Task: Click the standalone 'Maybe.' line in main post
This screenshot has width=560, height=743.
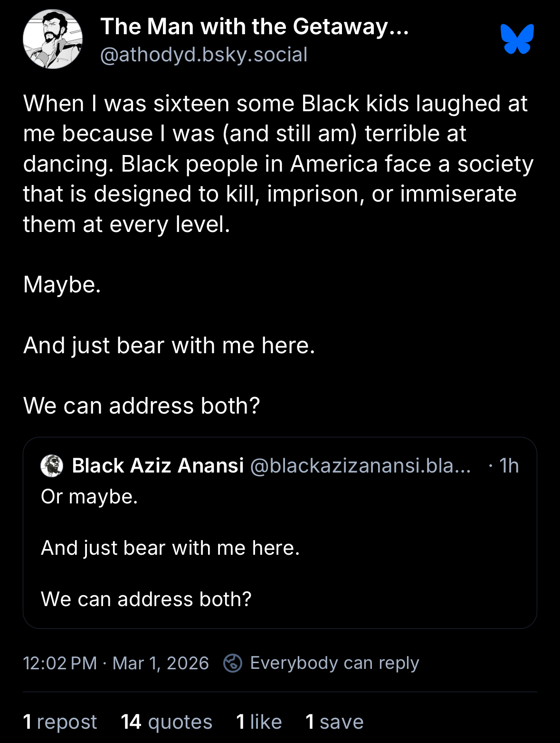Action: [x=62, y=285]
